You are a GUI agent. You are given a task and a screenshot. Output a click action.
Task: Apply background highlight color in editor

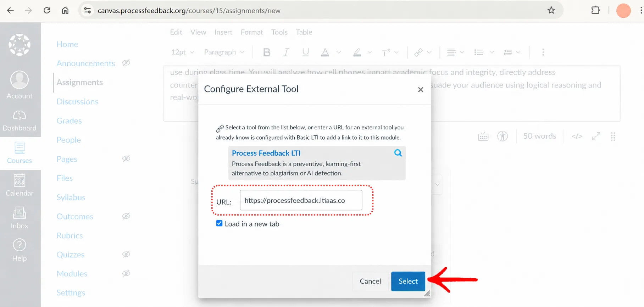pos(357,52)
